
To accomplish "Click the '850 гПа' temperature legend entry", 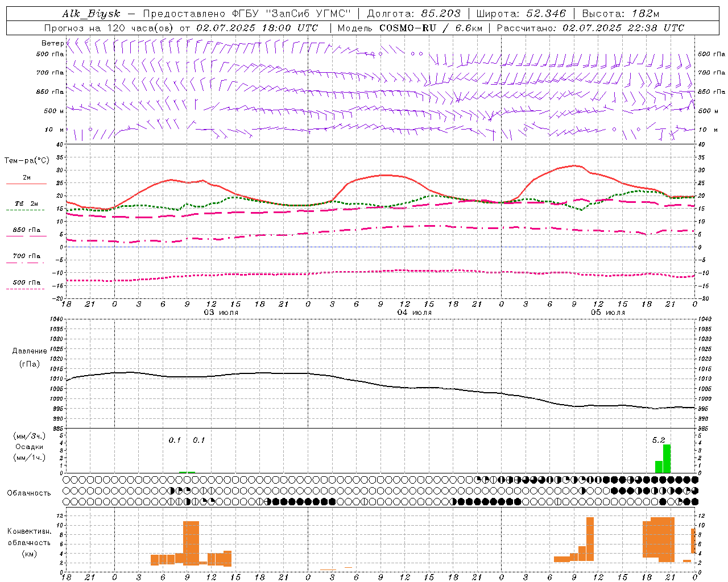I will 26,230.
